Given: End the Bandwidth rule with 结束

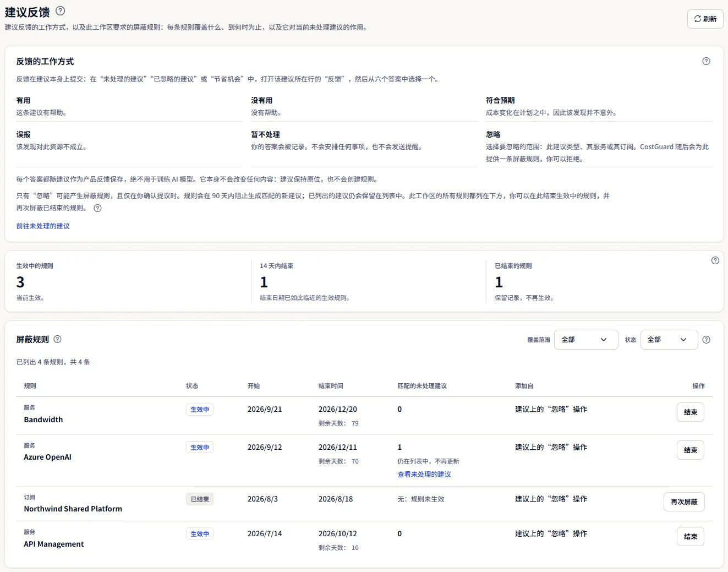Looking at the screenshot, I should [x=690, y=412].
